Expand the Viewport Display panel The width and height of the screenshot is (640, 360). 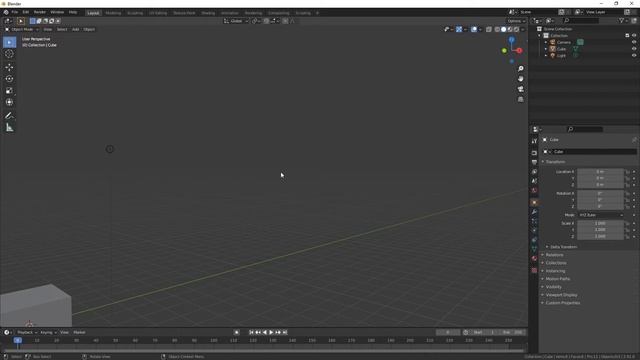561,295
